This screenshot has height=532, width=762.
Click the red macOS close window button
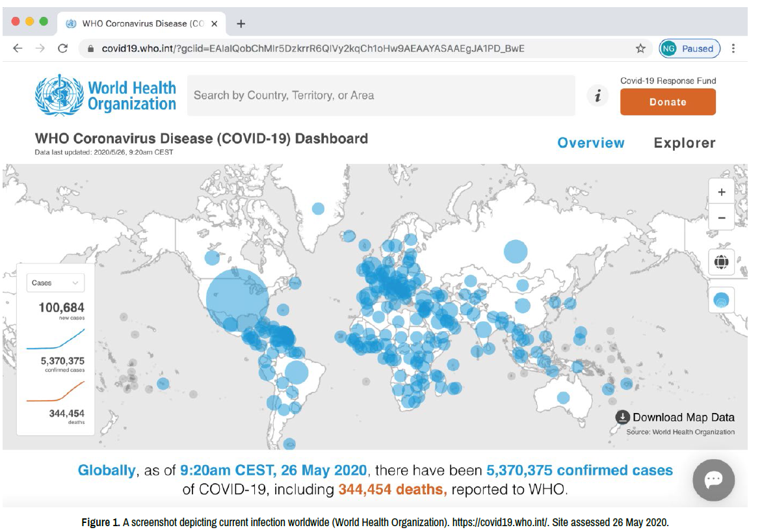(x=16, y=21)
